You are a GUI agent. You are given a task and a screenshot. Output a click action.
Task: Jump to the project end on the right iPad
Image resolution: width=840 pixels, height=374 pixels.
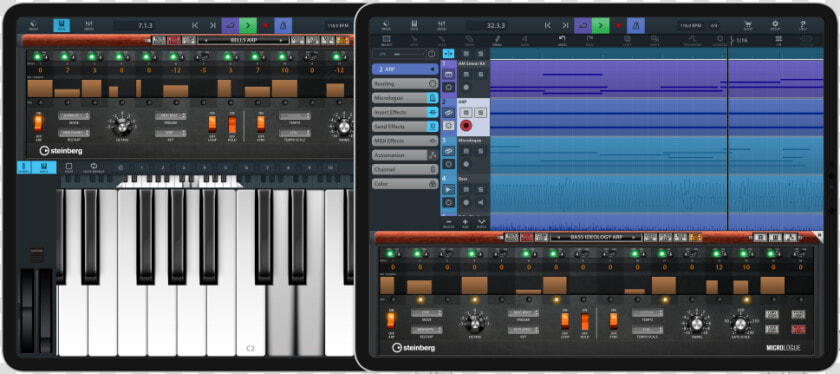coord(566,25)
